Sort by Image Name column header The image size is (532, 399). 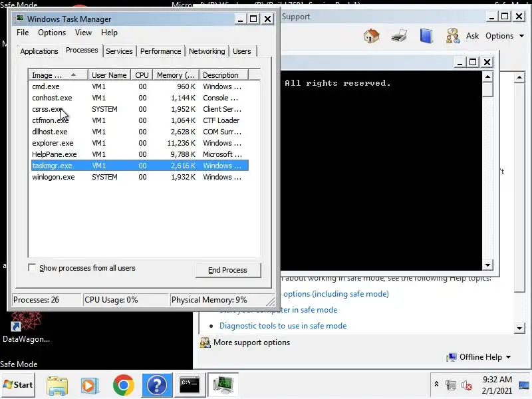coord(58,75)
